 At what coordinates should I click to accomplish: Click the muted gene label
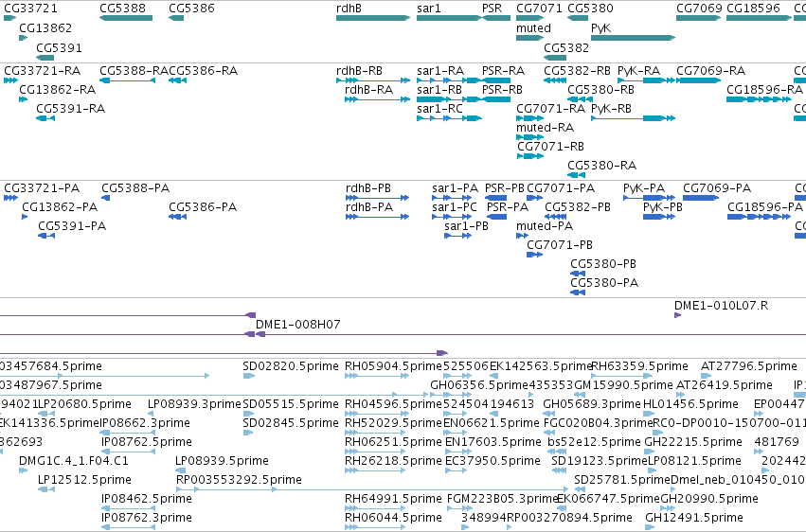pos(533,27)
